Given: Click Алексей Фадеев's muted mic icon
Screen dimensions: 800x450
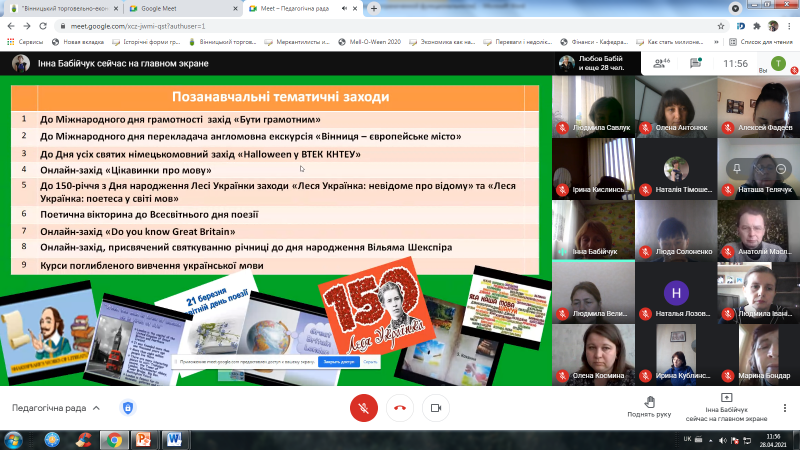Looking at the screenshot, I should (x=728, y=128).
